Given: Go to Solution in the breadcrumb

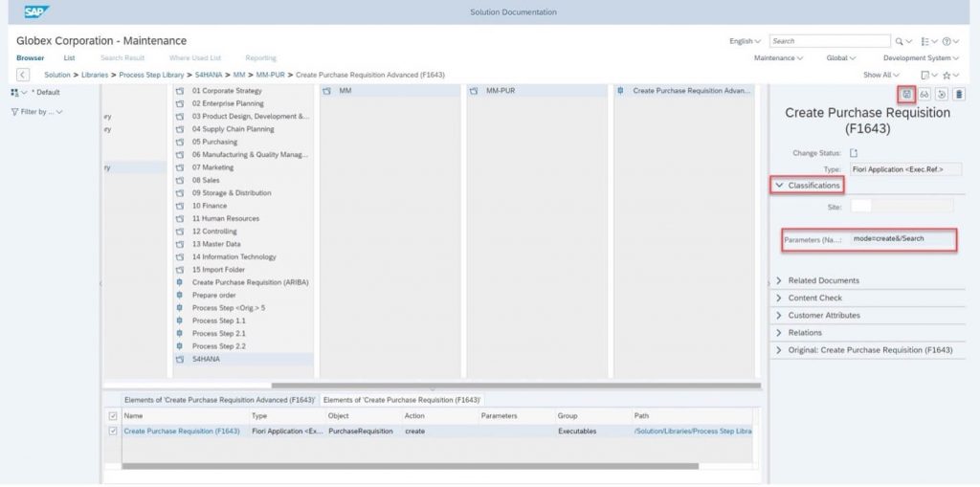Looking at the screenshot, I should click(x=56, y=75).
